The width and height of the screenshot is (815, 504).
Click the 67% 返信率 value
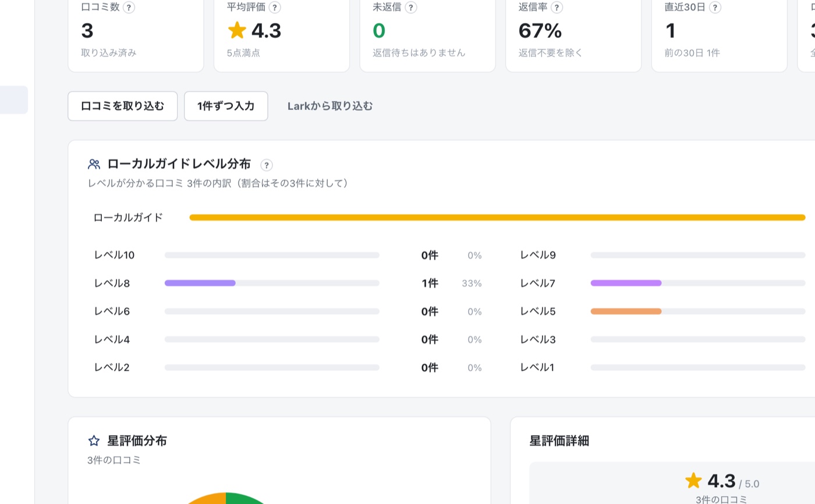[x=540, y=30]
